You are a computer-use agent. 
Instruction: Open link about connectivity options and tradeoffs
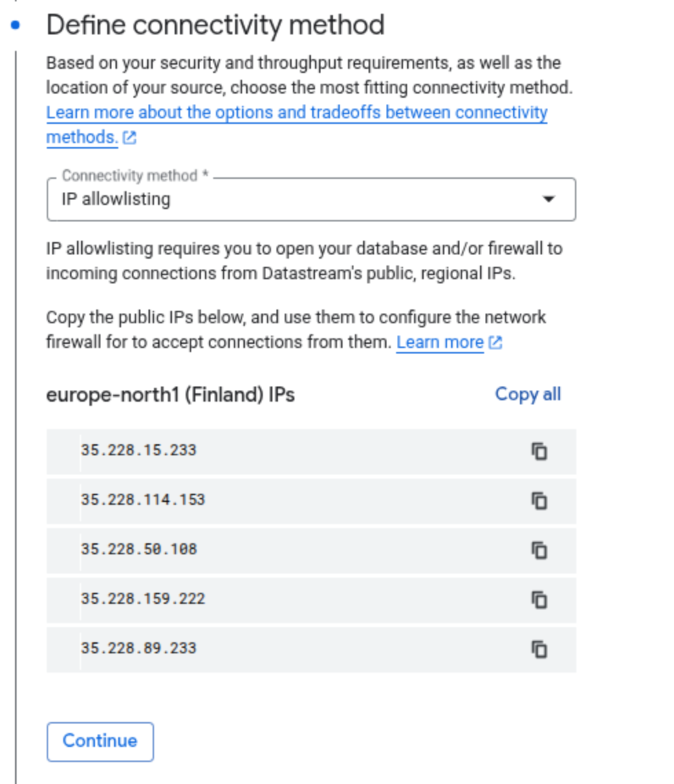297,124
